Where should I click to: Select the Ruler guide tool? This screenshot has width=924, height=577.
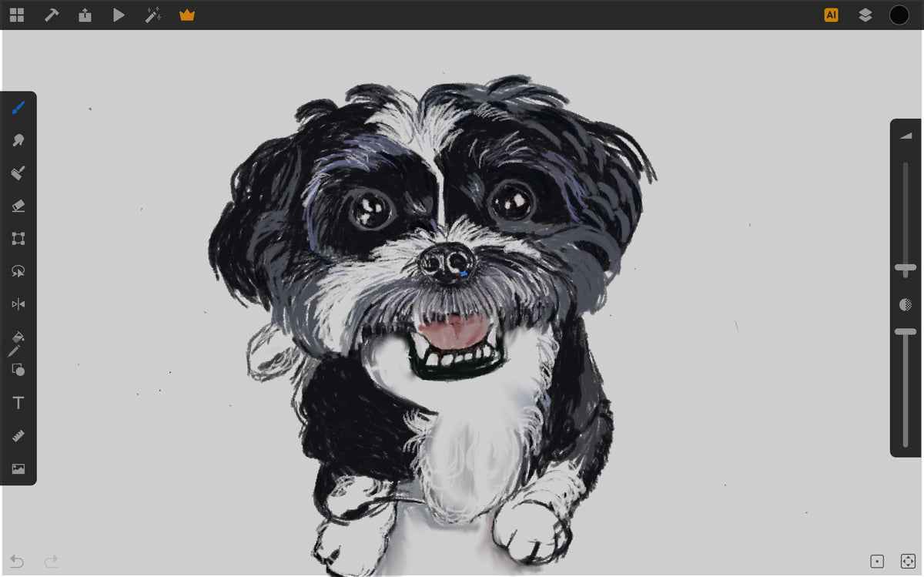[x=18, y=435]
